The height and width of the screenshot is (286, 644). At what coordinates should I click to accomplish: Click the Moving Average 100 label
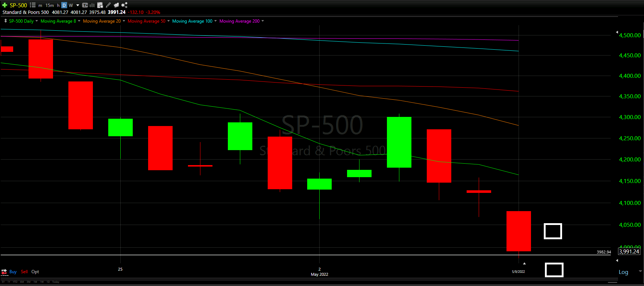[192, 21]
